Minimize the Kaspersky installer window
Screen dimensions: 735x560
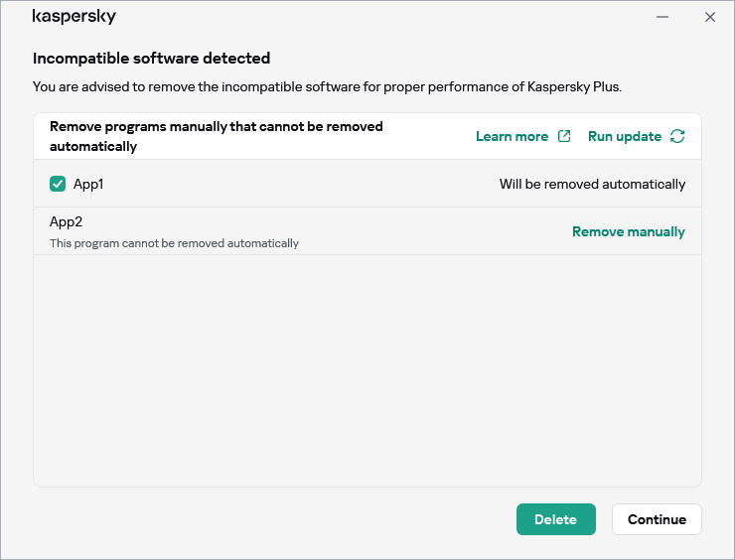pos(662,17)
